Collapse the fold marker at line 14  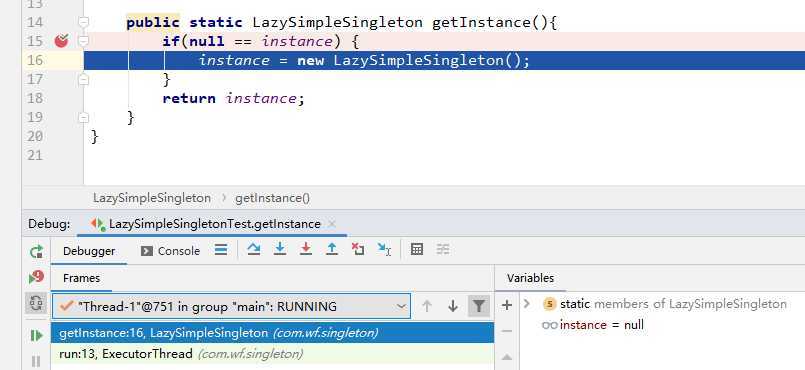tap(83, 22)
